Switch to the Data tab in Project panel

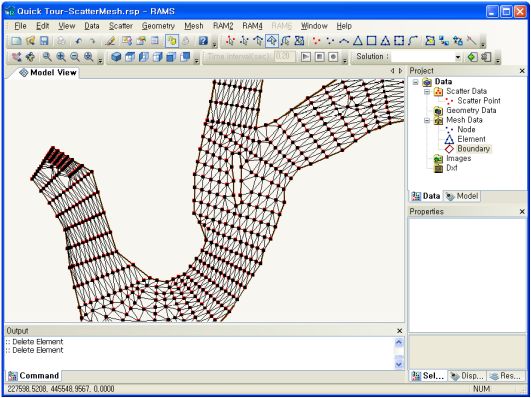426,196
